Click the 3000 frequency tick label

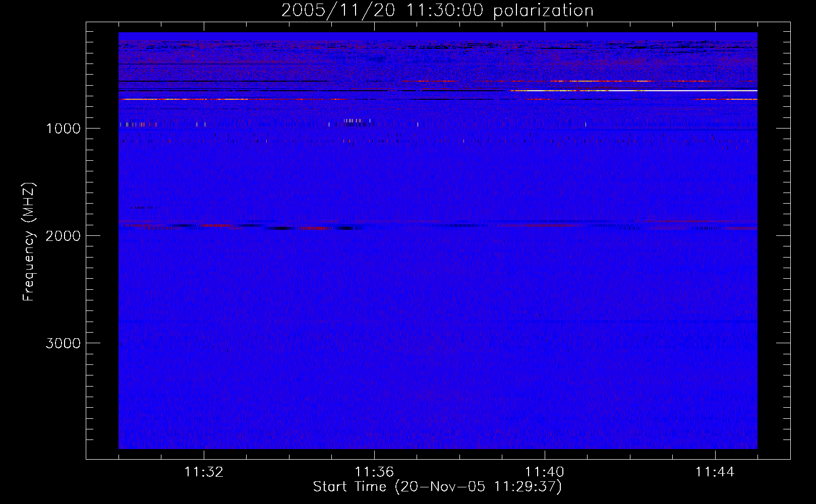coord(63,343)
